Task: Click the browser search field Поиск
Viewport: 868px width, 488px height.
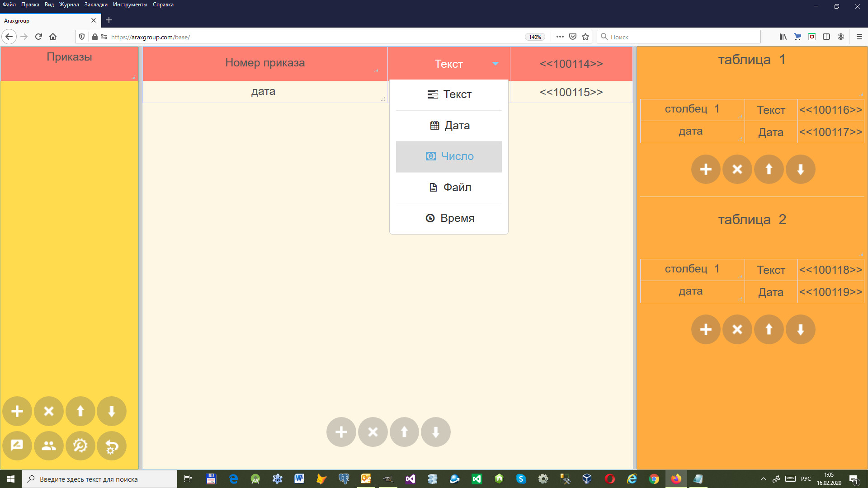Action: 678,37
